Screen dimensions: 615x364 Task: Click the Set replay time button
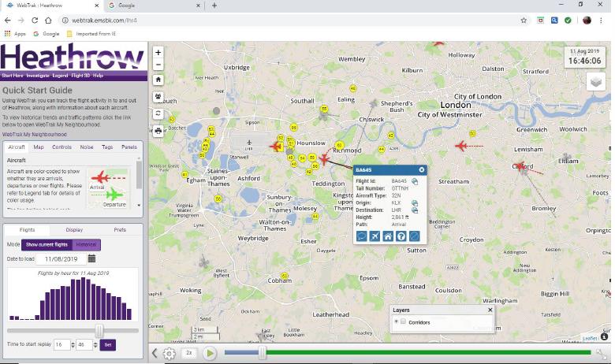[x=108, y=345]
